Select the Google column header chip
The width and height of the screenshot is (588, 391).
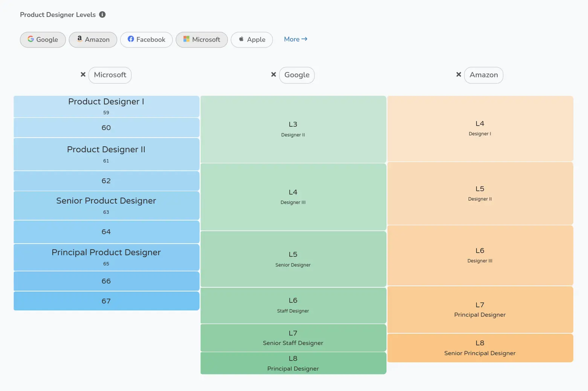click(297, 75)
